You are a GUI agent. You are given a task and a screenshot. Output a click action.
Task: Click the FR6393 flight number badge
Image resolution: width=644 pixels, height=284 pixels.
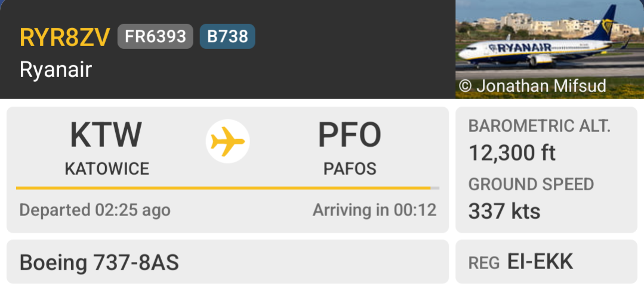pyautogui.click(x=155, y=37)
